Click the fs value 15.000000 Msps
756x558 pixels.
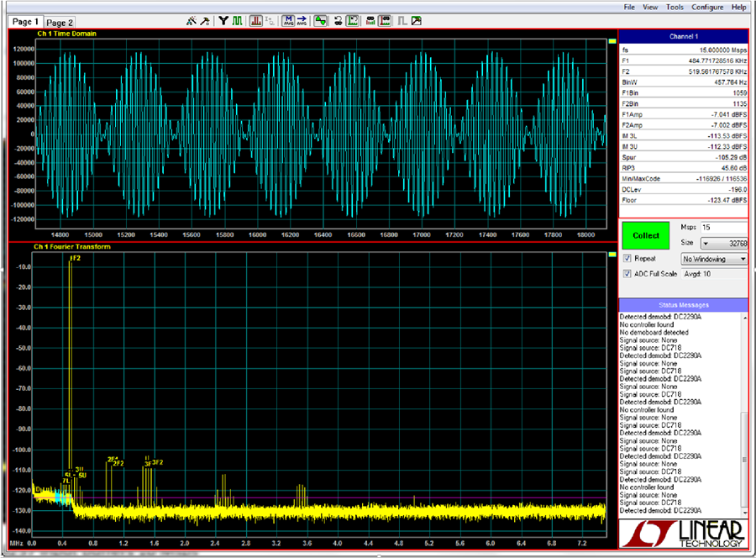click(x=722, y=50)
